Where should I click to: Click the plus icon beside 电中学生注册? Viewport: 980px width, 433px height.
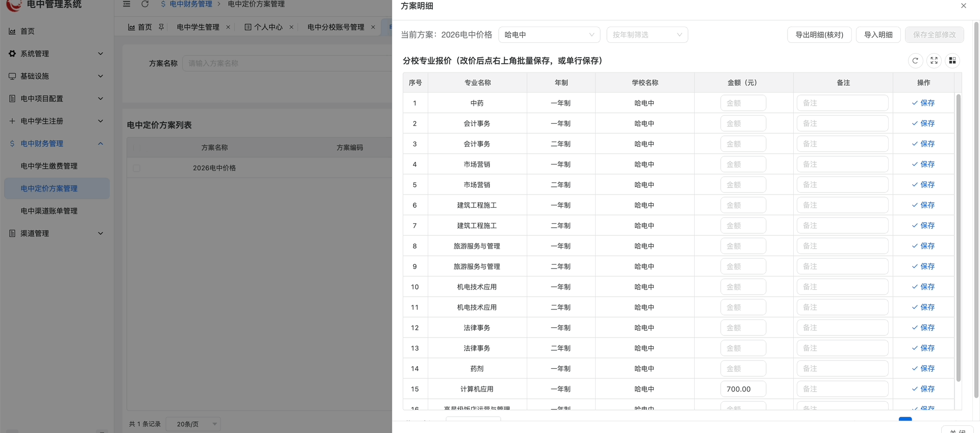12,121
